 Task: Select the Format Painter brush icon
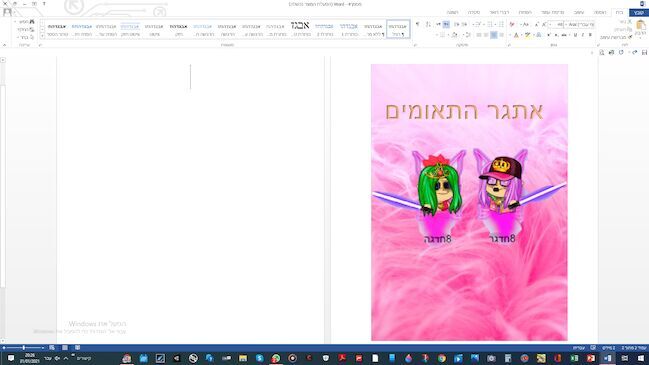(x=630, y=37)
